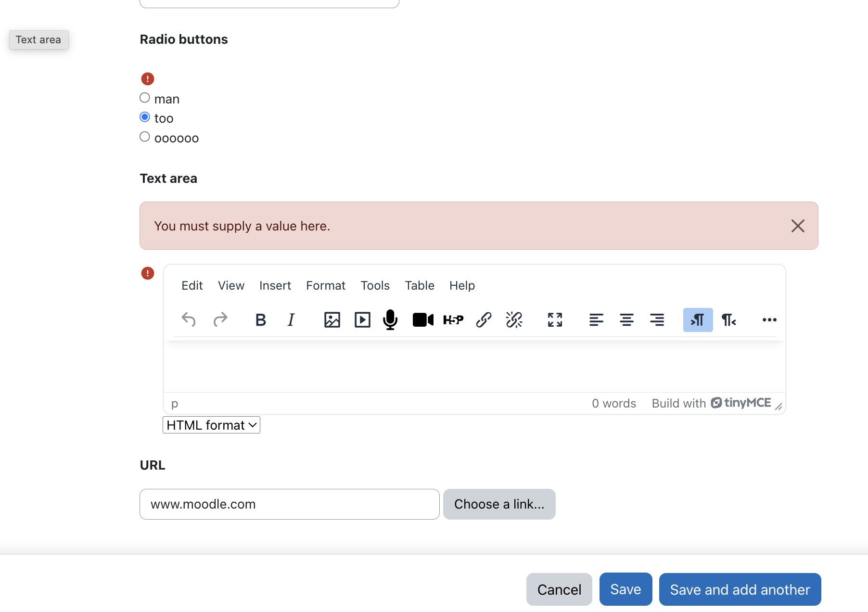This screenshot has height=612, width=868.
Task: Remove link with the unlink icon
Action: 514,319
